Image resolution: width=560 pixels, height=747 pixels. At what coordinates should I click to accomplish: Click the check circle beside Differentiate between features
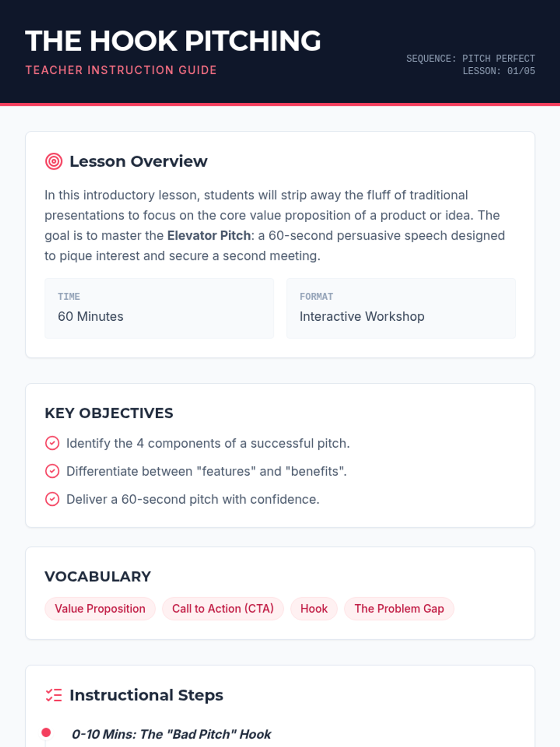[x=52, y=471]
